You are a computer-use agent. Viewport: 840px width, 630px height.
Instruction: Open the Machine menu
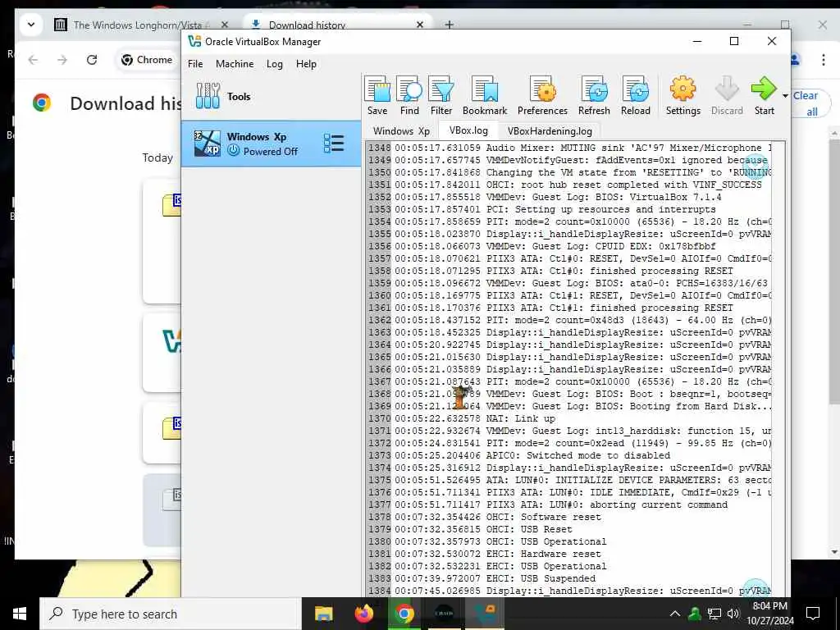235,64
